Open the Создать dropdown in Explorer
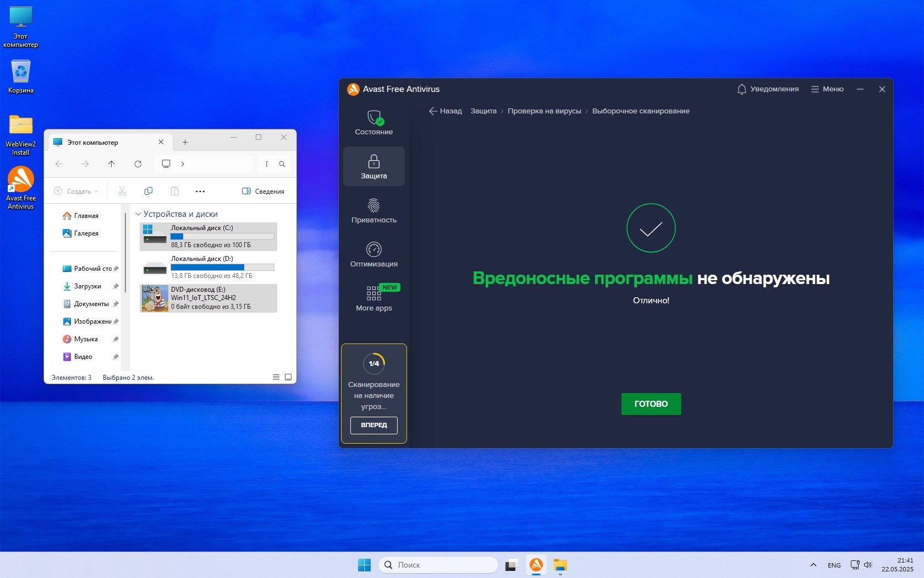 point(76,192)
